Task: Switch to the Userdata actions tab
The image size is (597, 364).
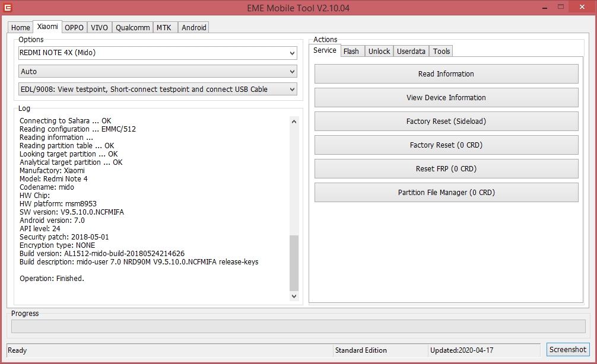Action: click(411, 51)
